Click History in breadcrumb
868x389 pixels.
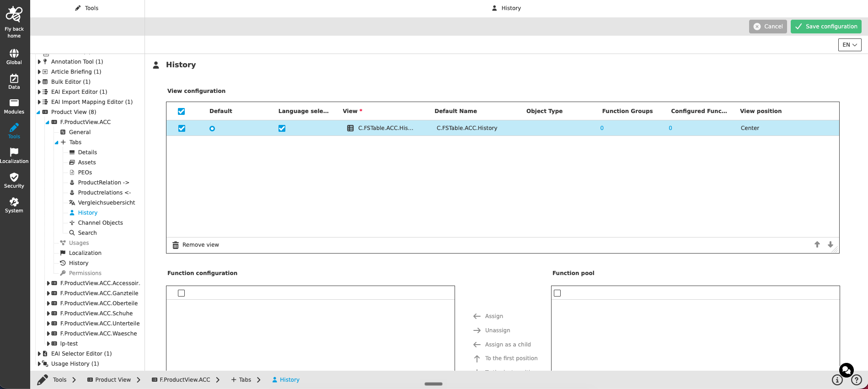pos(286,380)
